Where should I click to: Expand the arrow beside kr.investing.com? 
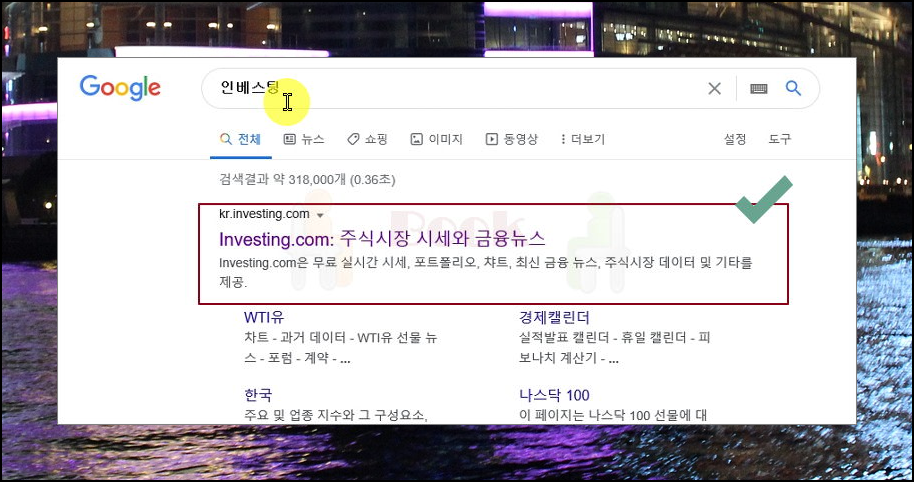[319, 215]
